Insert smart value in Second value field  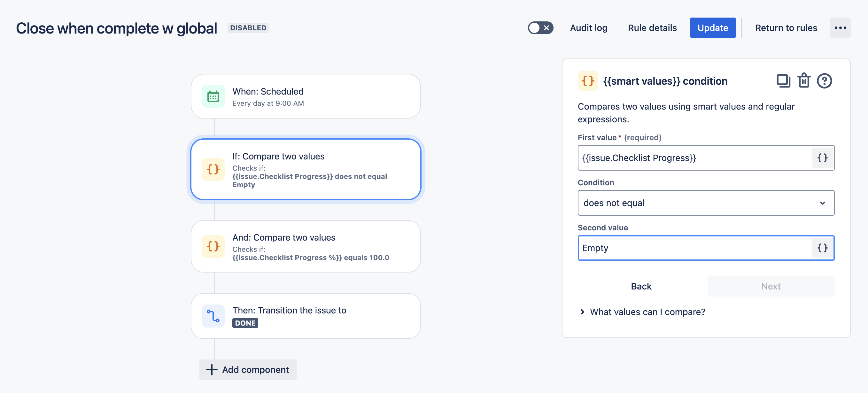822,248
